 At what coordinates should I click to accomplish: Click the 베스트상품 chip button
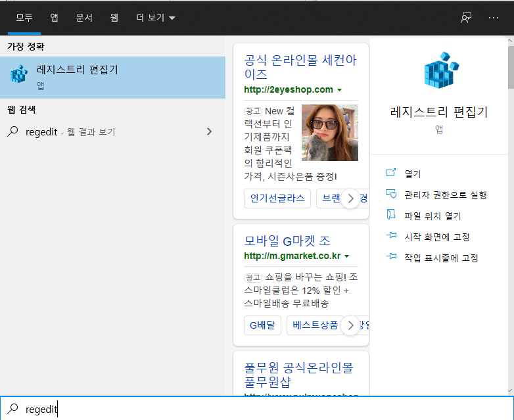(315, 325)
